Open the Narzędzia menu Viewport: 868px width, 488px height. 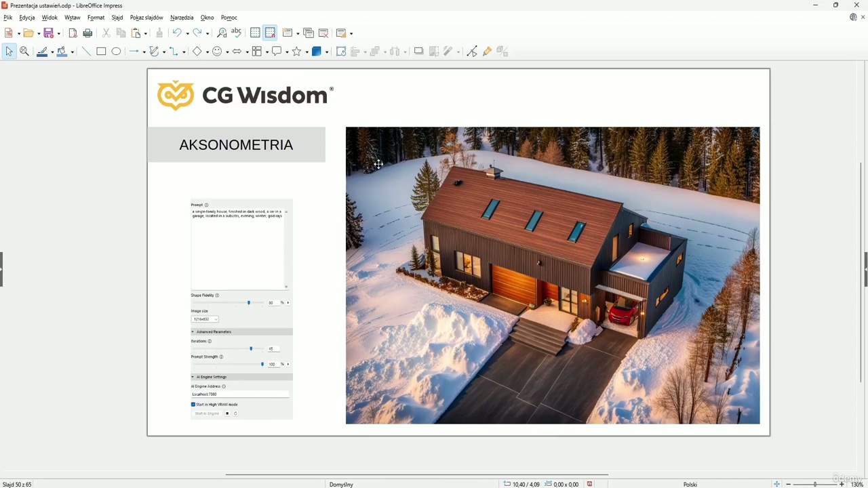point(182,18)
